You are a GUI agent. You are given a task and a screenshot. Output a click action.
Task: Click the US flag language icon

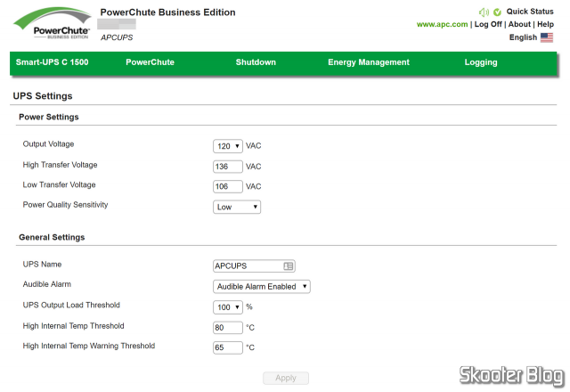[x=547, y=37]
